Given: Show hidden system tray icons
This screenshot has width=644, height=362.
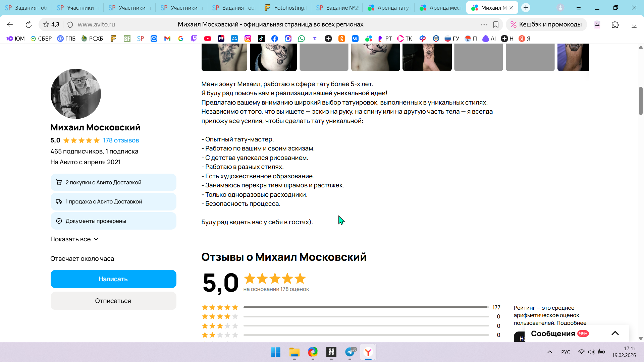Looking at the screenshot, I should (x=549, y=352).
